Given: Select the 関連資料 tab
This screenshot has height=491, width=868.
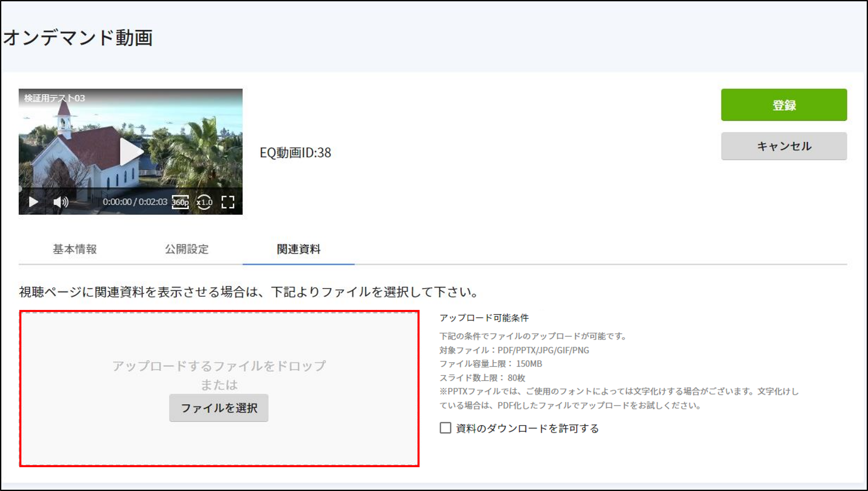Looking at the screenshot, I should click(299, 249).
